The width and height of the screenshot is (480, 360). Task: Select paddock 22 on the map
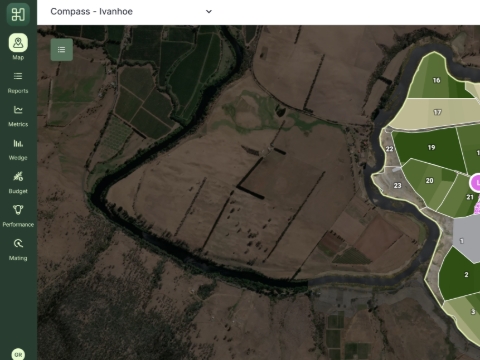(389, 149)
